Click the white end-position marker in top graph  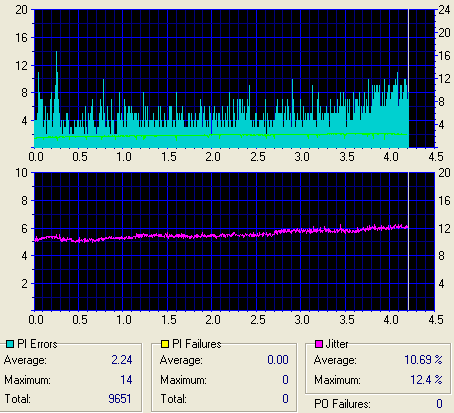408,78
